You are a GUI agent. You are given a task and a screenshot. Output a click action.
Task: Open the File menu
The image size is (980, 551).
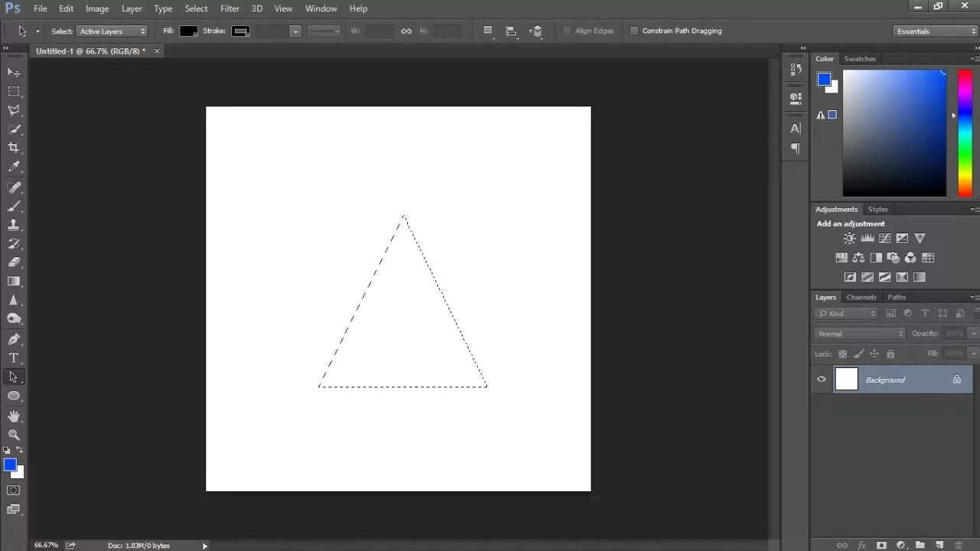click(x=41, y=8)
